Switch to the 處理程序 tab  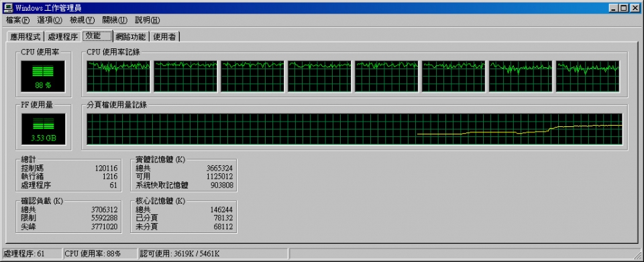pos(63,36)
